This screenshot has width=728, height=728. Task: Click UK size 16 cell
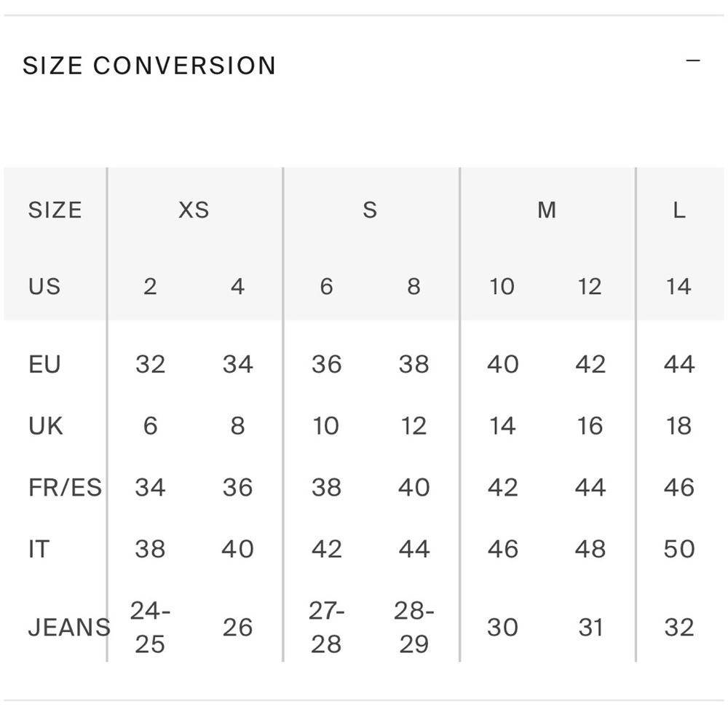[590, 426]
